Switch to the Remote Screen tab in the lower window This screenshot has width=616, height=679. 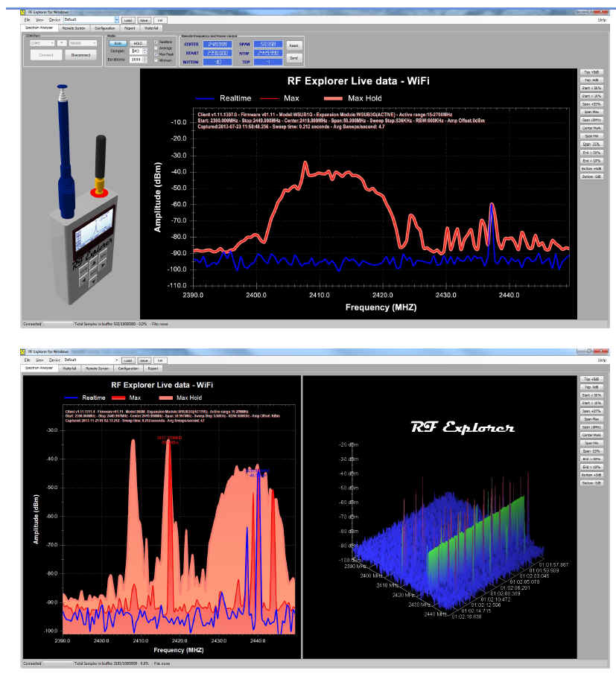97,369
